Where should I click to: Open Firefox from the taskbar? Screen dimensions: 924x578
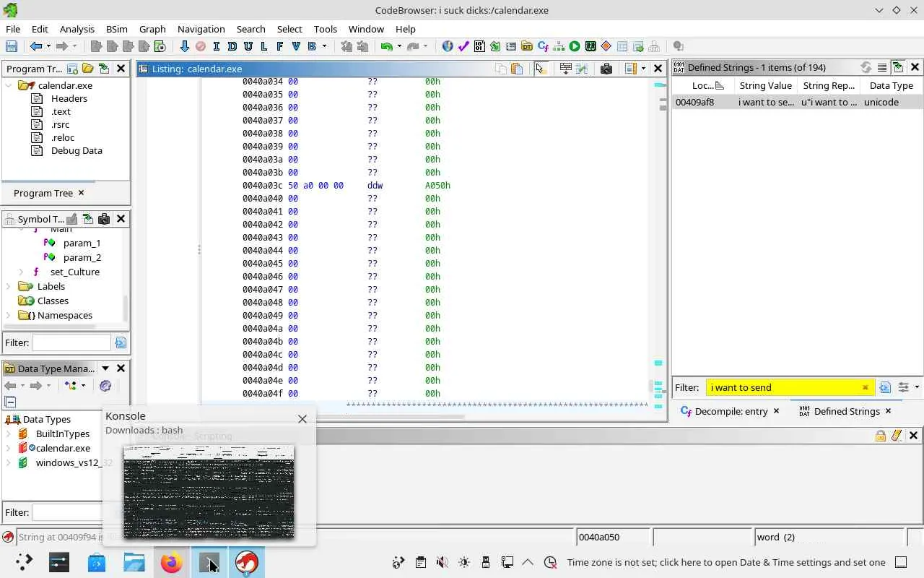point(172,562)
